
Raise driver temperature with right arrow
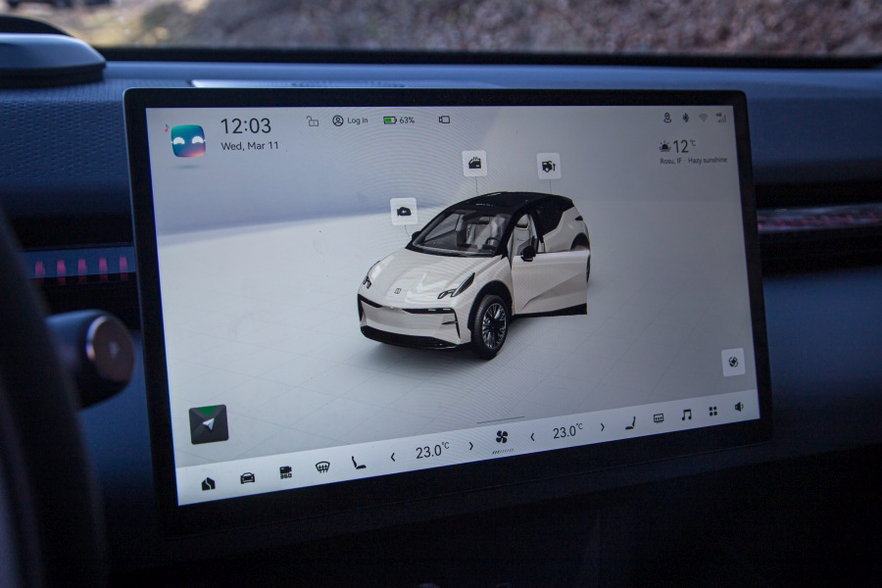click(x=470, y=446)
